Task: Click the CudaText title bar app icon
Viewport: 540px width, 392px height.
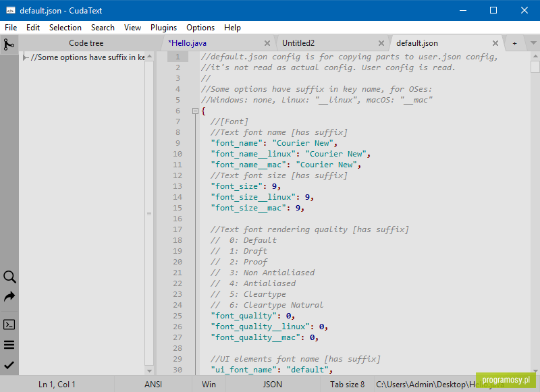Action: [x=11, y=11]
